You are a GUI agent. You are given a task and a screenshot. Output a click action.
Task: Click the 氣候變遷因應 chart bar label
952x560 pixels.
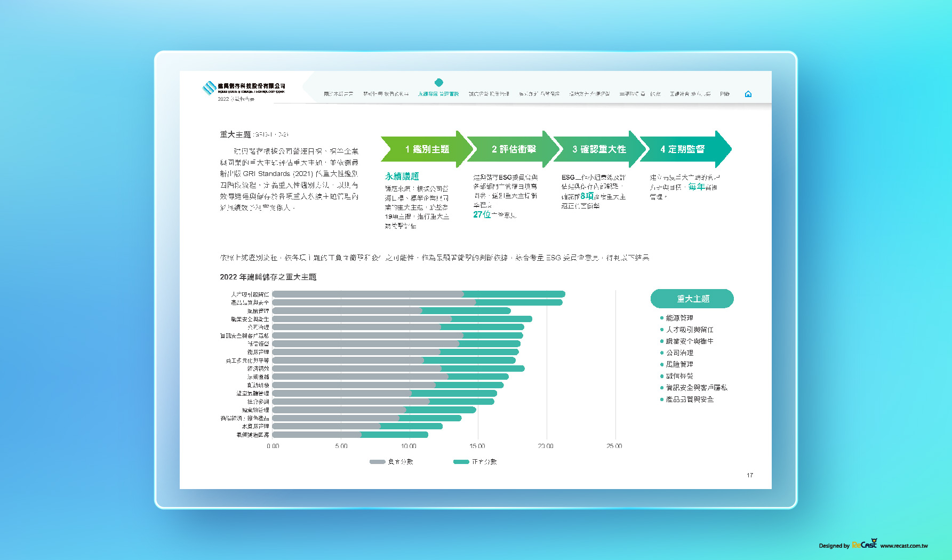click(253, 435)
